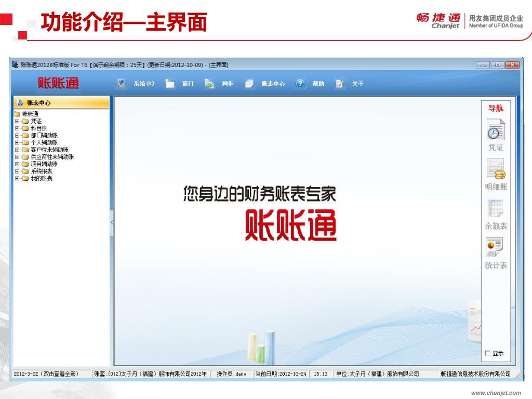The image size is (532, 399).
Task: Maximize the 账账通 window
Action: 497,65
